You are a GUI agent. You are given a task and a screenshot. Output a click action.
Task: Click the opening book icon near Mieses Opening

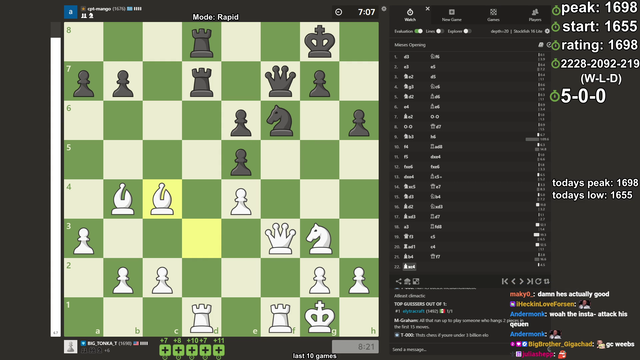coord(541,45)
